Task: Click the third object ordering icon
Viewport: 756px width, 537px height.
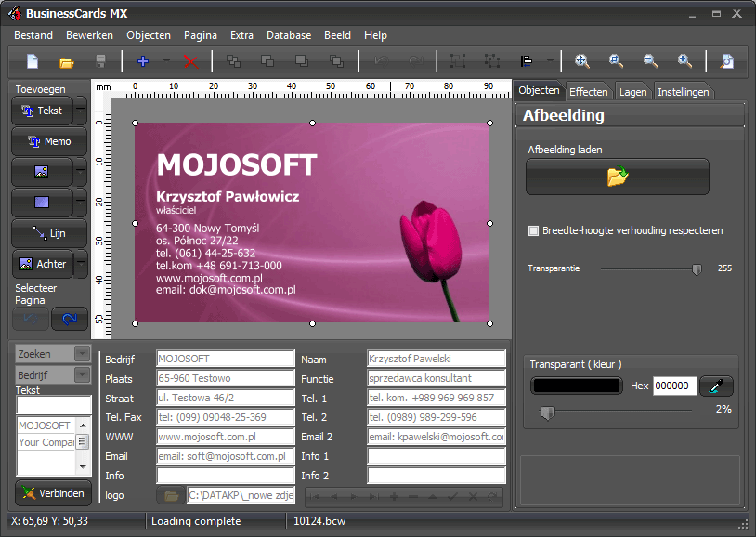Action: (x=302, y=60)
